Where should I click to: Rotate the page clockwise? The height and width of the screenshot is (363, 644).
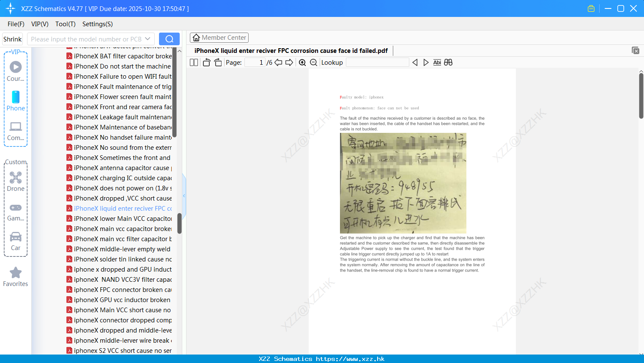(218, 63)
